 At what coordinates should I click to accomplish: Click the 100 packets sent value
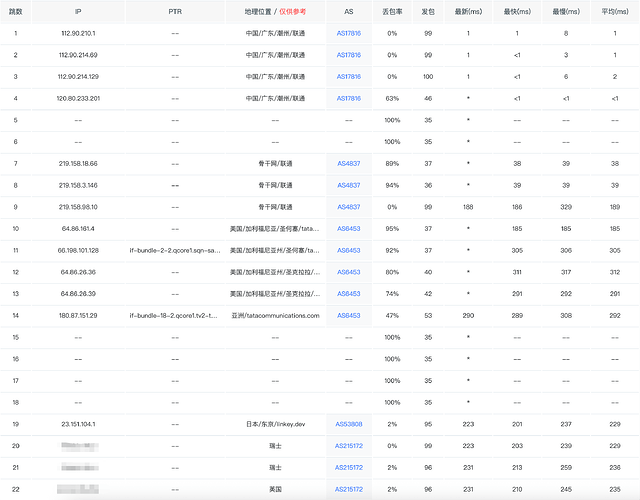pyautogui.click(x=428, y=77)
